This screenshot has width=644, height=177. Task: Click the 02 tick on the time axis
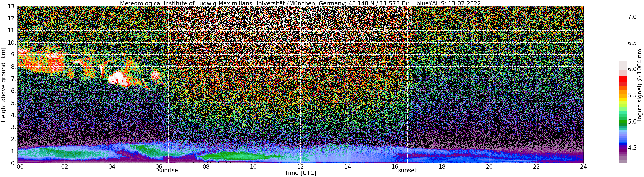[65, 166]
